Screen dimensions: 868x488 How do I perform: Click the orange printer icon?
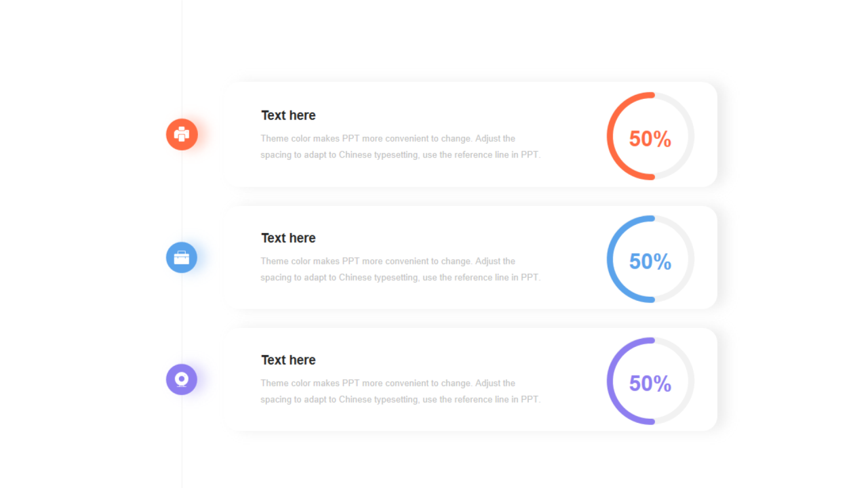[x=182, y=134]
